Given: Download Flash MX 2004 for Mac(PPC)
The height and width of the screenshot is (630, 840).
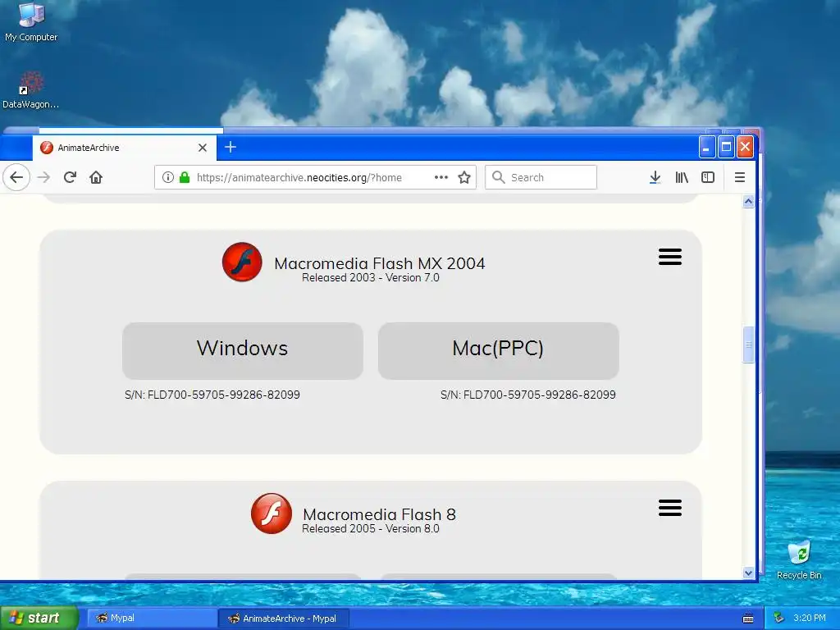Looking at the screenshot, I should coord(498,351).
